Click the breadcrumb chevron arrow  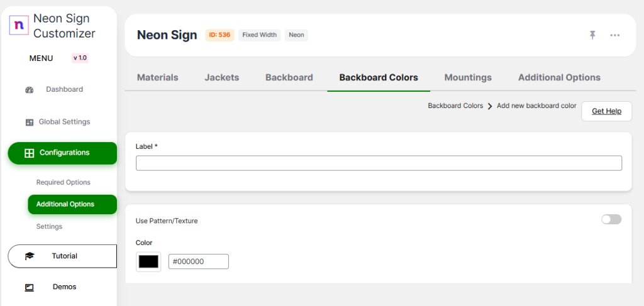click(x=490, y=106)
